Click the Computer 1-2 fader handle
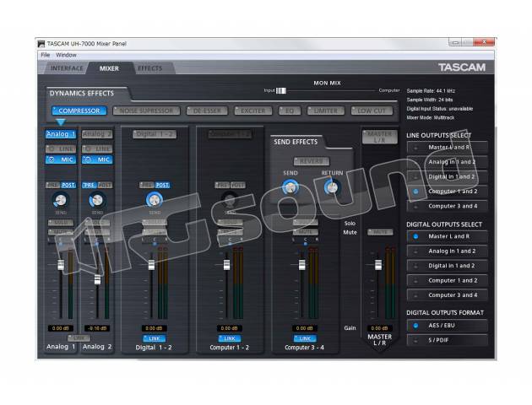The height and width of the screenshot is (405, 532). [x=226, y=265]
